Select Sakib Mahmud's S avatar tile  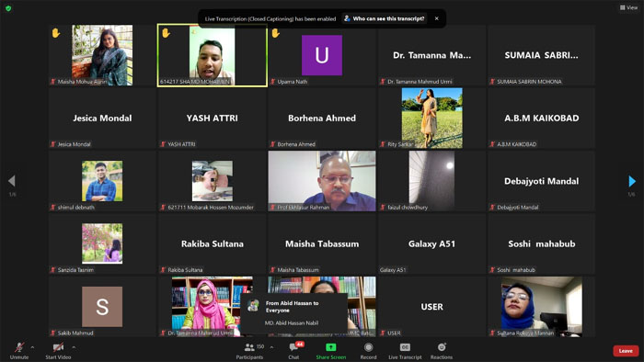[x=102, y=307]
